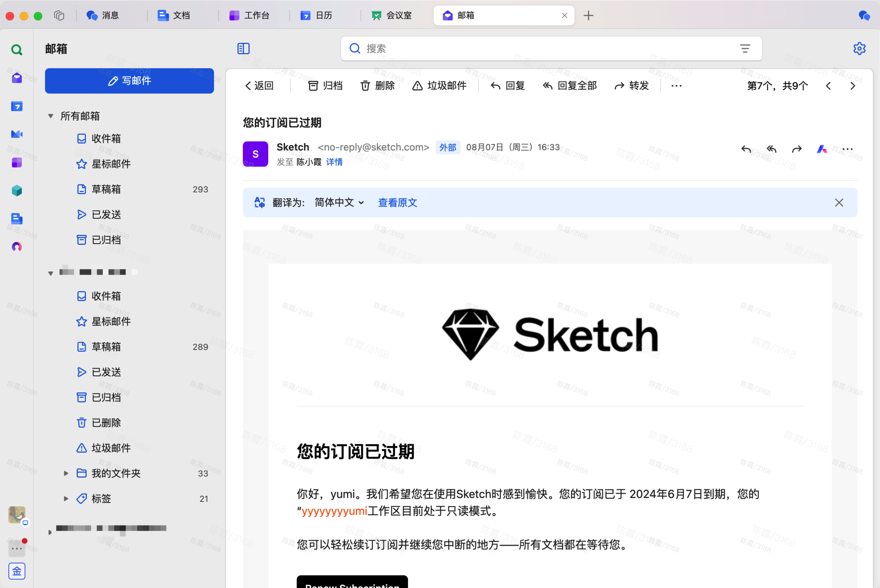Open sender 详情 link

coord(334,162)
